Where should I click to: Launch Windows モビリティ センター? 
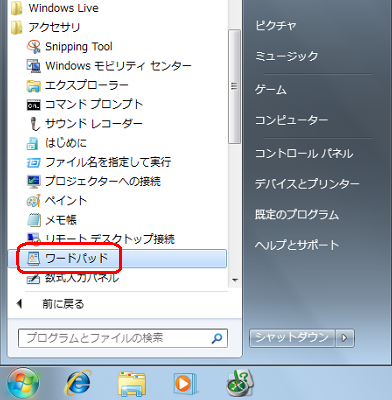coord(109,66)
